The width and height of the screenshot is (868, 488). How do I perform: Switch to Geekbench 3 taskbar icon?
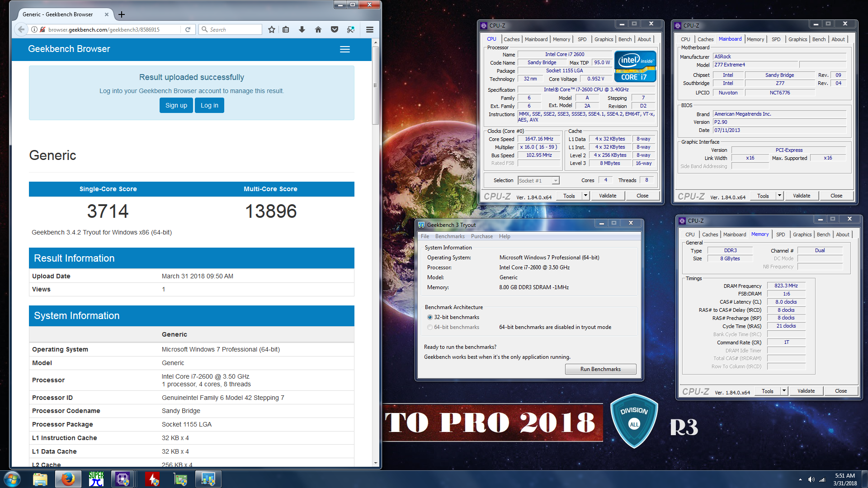coord(208,479)
